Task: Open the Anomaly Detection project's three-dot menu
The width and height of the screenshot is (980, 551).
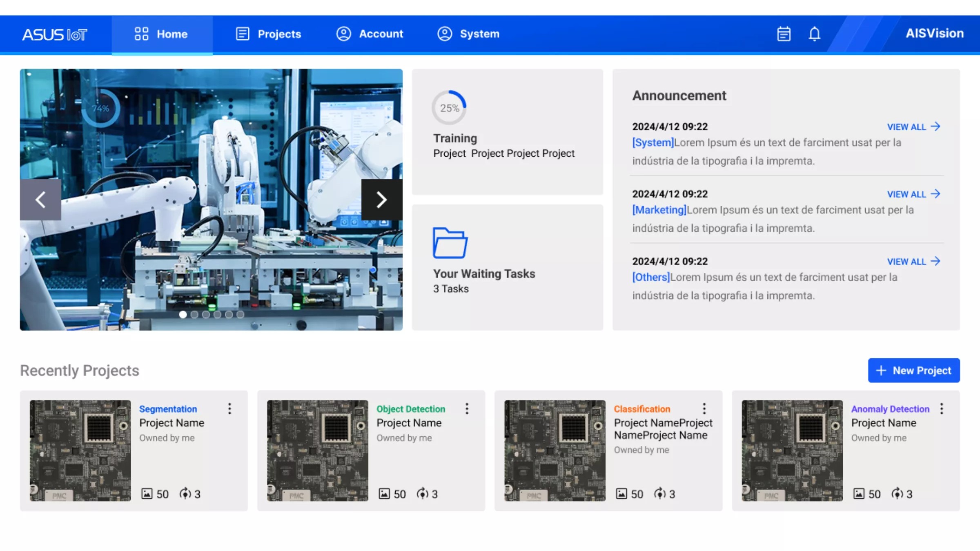Action: [941, 409]
